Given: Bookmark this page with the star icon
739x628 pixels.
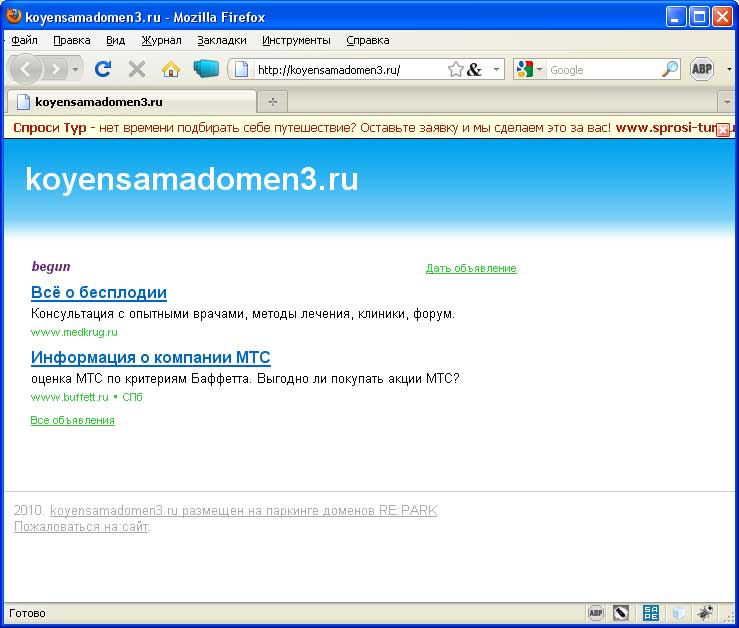Looking at the screenshot, I should (456, 69).
